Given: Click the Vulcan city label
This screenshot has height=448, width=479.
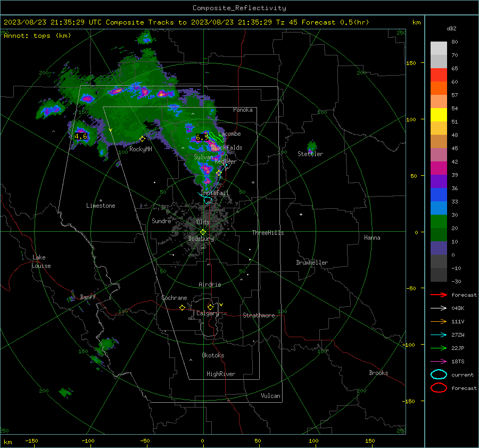Looking at the screenshot, I should [271, 396].
